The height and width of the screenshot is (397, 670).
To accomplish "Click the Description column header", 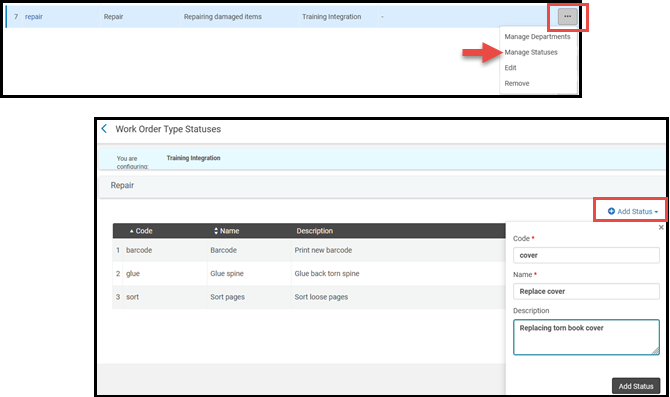I will [x=314, y=231].
